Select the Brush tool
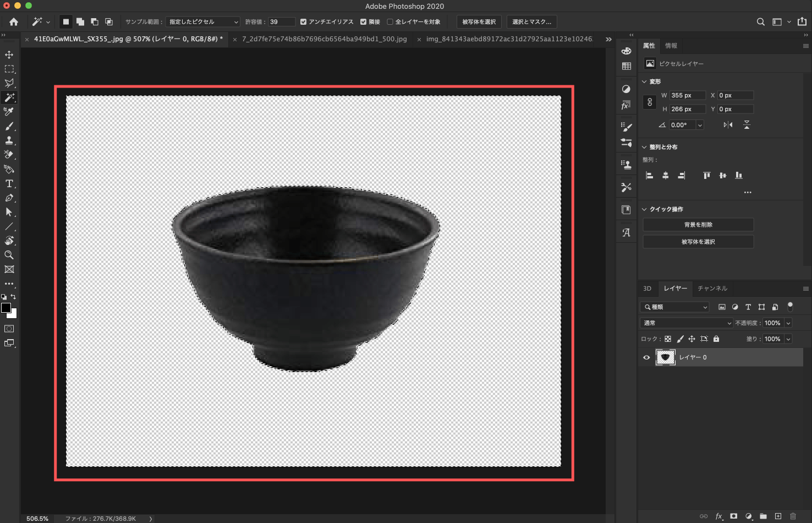 coord(9,126)
